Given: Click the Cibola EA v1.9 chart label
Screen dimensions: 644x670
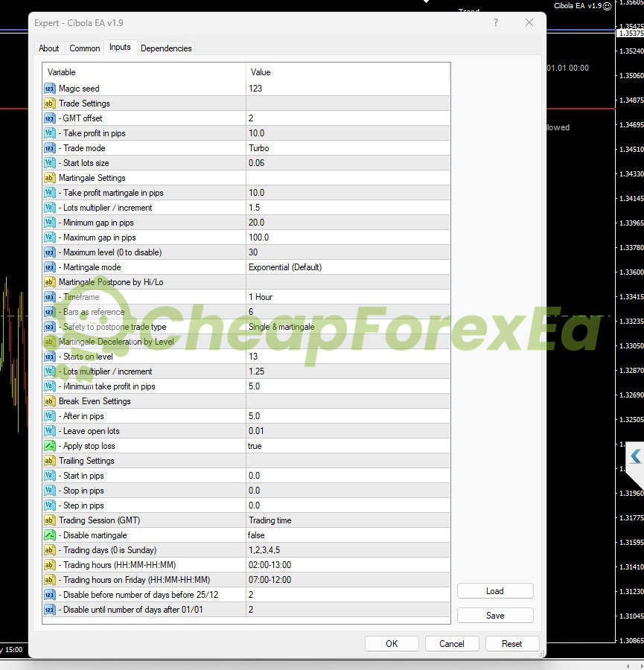Looking at the screenshot, I should pos(578,5).
